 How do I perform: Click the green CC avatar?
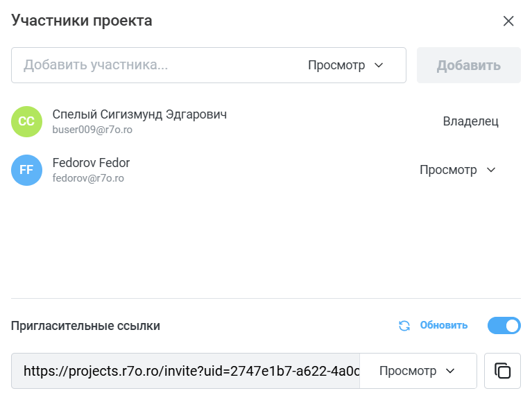click(x=27, y=121)
